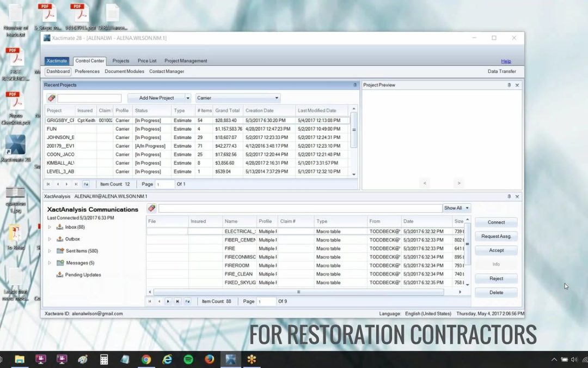
Task: Click the Accept button
Action: pyautogui.click(x=496, y=250)
